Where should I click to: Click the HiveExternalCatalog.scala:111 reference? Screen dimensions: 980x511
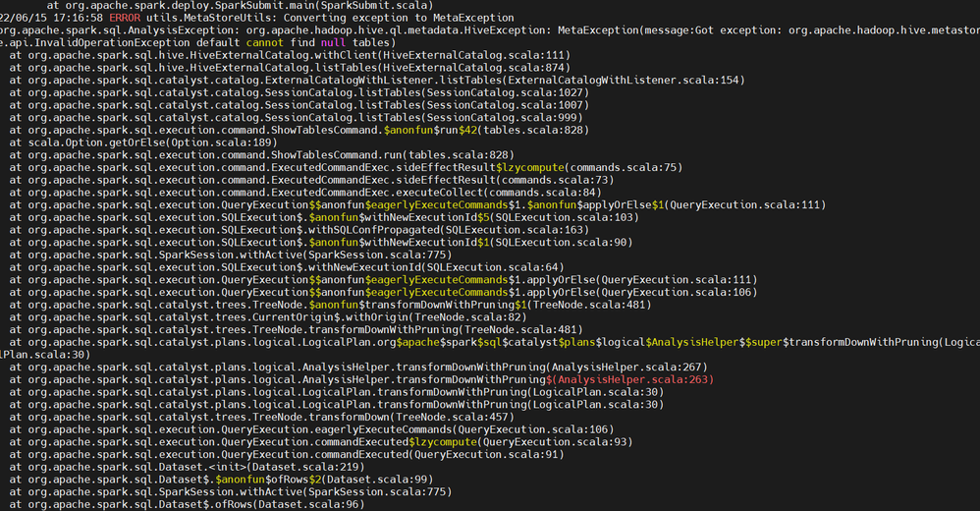(x=473, y=55)
